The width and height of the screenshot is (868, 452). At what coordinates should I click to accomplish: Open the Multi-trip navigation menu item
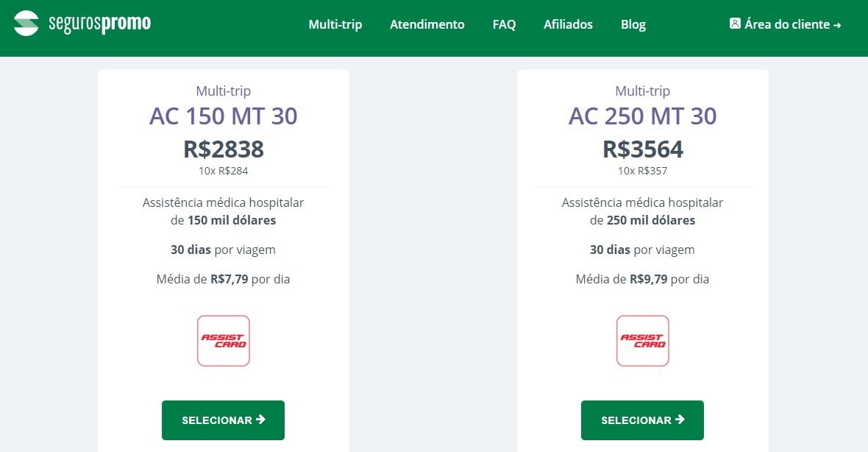pyautogui.click(x=335, y=24)
